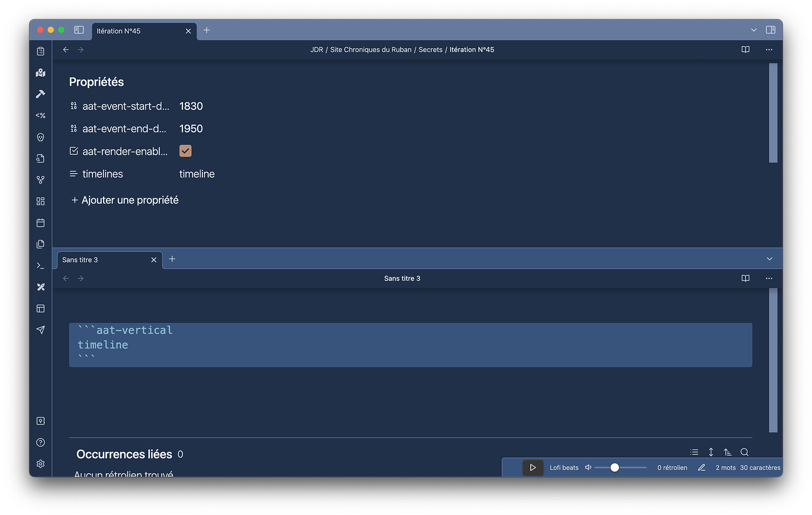Switch Itération N°45 to reading view
The width and height of the screenshot is (812, 515).
[x=746, y=49]
